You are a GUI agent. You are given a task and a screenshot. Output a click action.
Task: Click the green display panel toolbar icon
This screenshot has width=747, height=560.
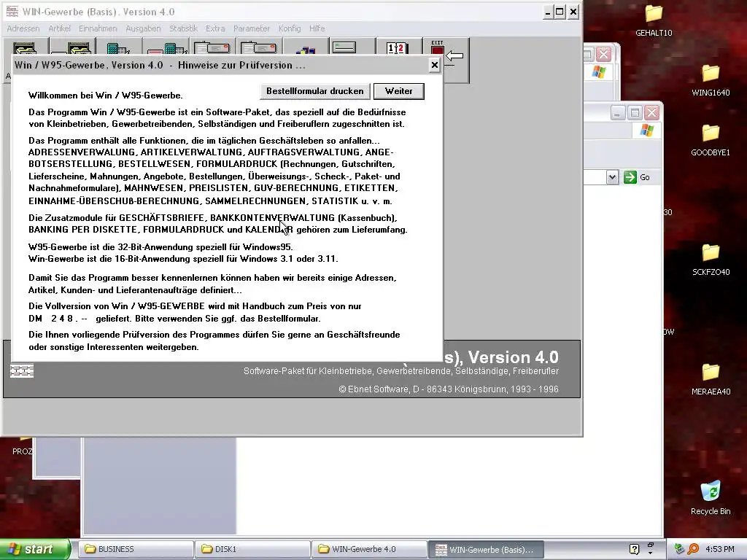[x=344, y=47]
